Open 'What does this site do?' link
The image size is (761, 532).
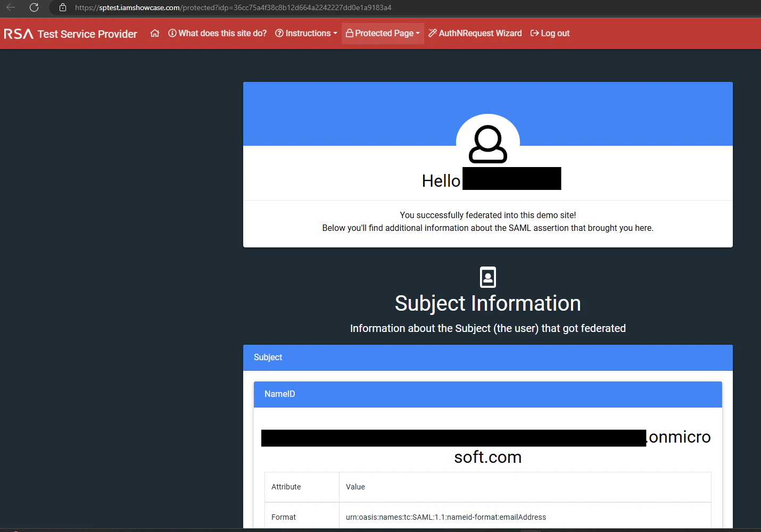pos(217,33)
